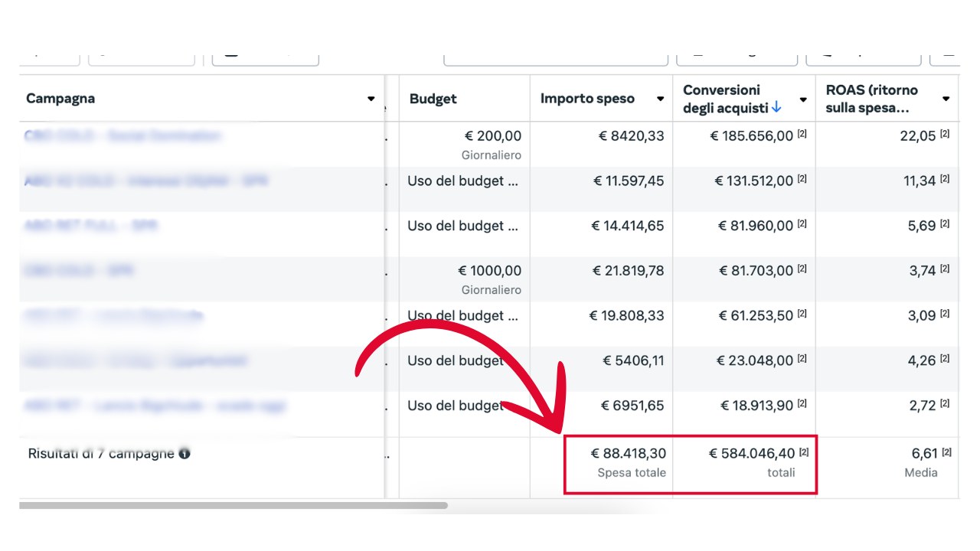
Task: Open the ROAS column dropdown arrow
Action: tap(946, 99)
